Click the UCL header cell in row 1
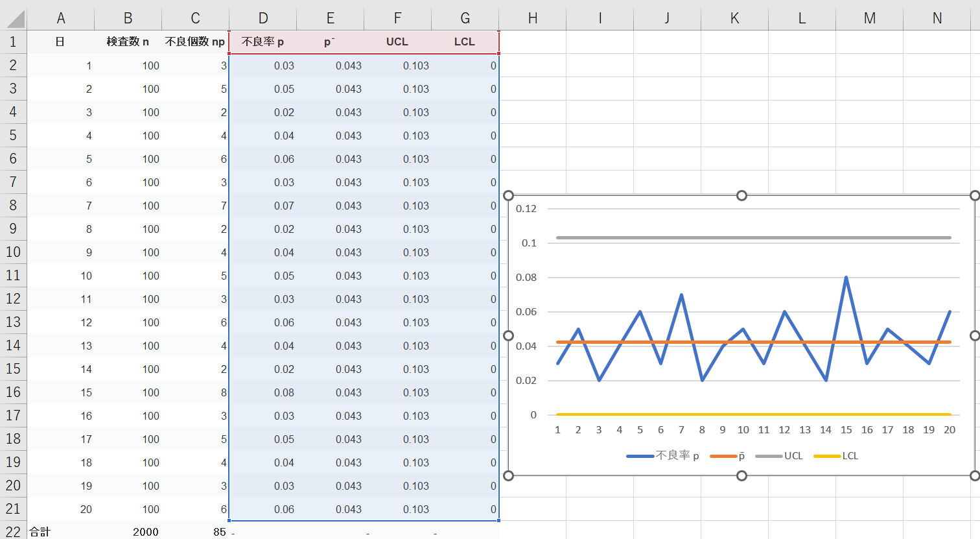Viewport: 980px width, 539px height. 397,42
